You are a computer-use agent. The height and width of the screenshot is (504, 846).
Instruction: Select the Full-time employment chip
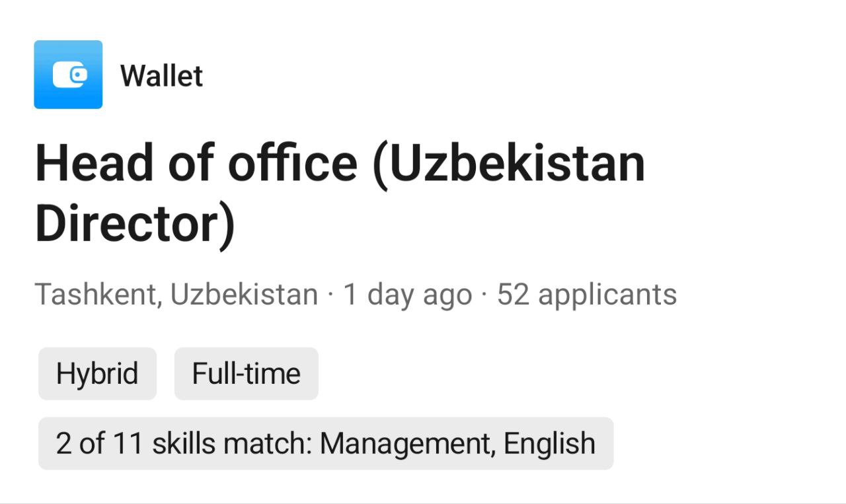[247, 374]
